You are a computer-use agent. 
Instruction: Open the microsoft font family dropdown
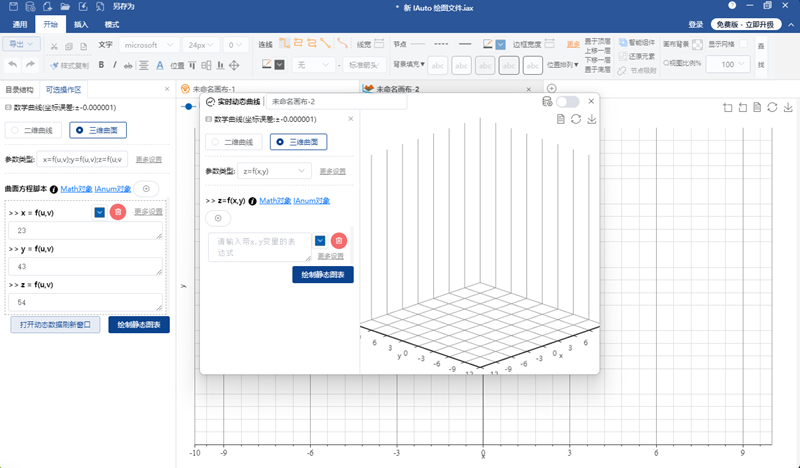148,45
